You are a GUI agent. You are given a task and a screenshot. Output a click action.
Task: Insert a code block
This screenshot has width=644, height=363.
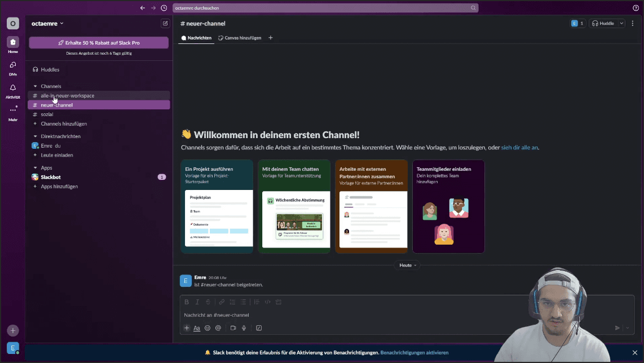pos(279,302)
